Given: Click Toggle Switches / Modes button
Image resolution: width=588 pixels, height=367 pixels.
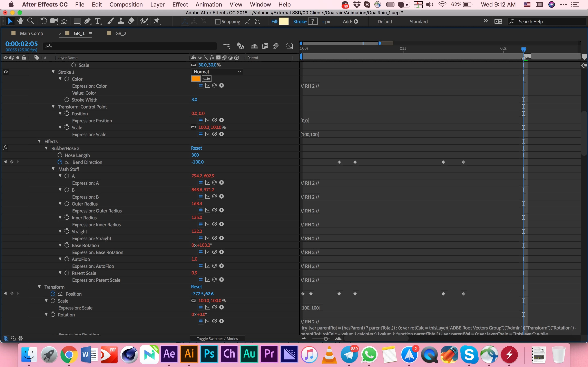Looking at the screenshot, I should tap(217, 339).
